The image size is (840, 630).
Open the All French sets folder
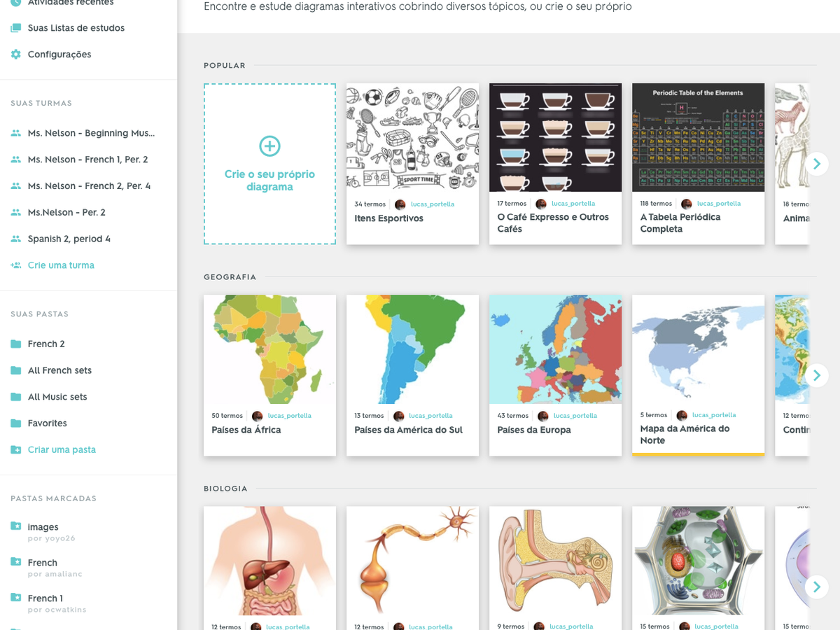click(x=59, y=370)
